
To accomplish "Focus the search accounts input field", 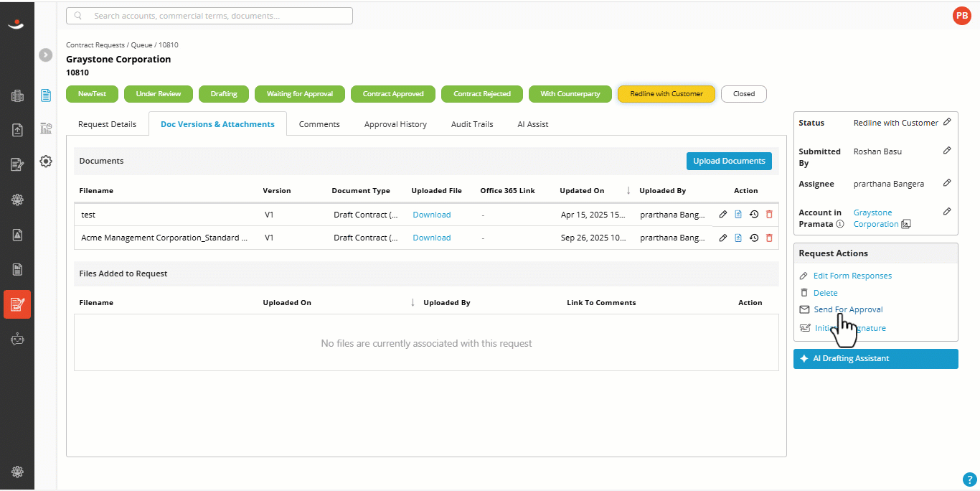I will (x=209, y=16).
